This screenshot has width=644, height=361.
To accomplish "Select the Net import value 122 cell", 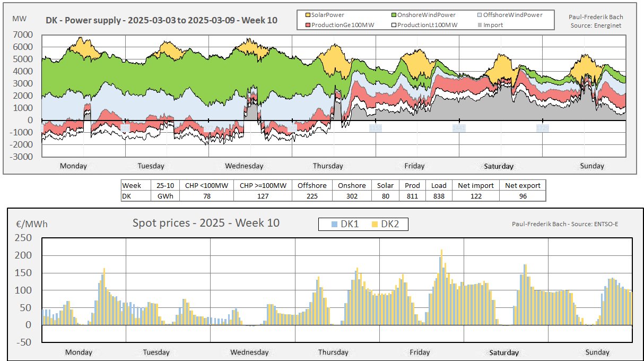I will 475,196.
